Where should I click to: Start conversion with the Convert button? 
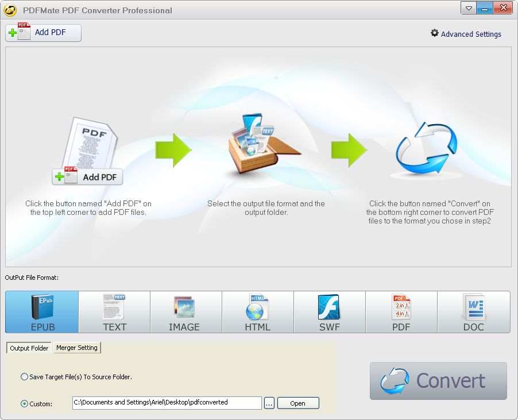point(438,381)
